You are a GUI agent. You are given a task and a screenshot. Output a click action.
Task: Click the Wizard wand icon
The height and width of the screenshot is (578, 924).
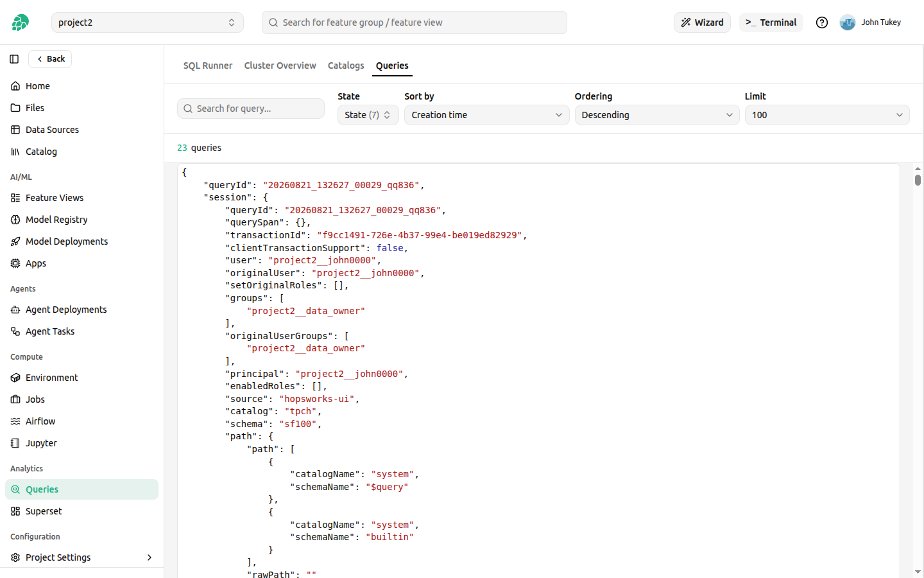686,22
